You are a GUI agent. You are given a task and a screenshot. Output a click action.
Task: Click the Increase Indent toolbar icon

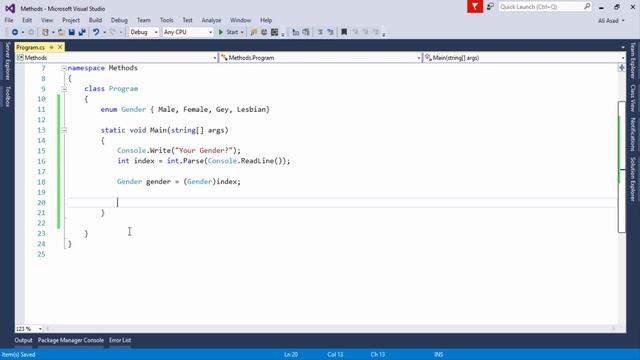coord(306,32)
